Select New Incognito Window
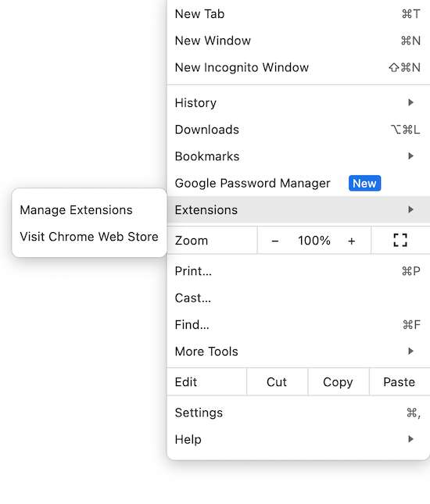Image resolution: width=430 pixels, height=504 pixels. click(x=299, y=67)
